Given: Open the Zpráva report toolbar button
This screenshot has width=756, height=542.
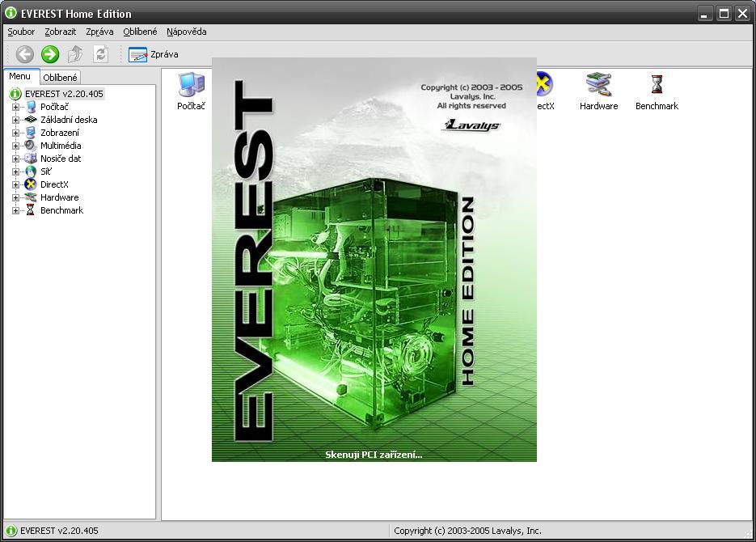Looking at the screenshot, I should pos(154,54).
